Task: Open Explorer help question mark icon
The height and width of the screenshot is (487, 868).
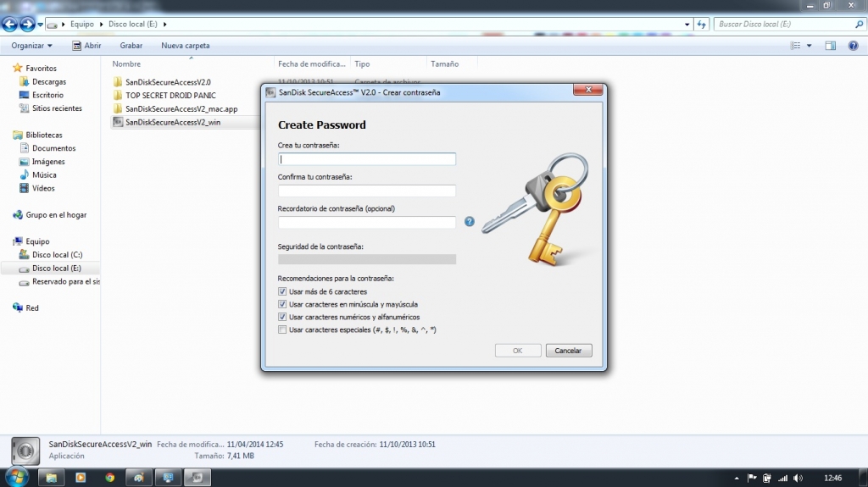Action: 852,46
